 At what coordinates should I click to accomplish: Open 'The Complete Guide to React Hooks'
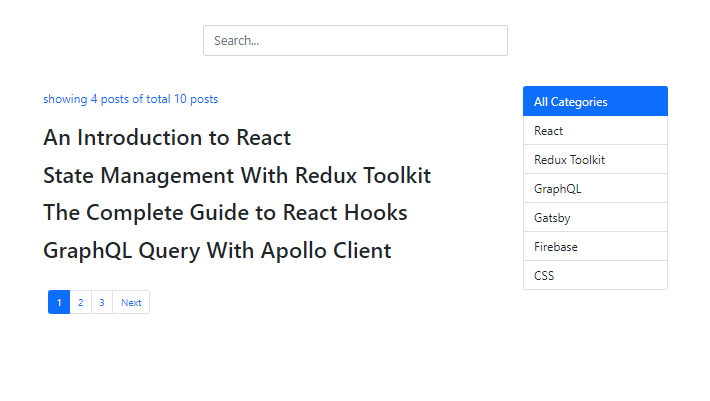click(225, 213)
